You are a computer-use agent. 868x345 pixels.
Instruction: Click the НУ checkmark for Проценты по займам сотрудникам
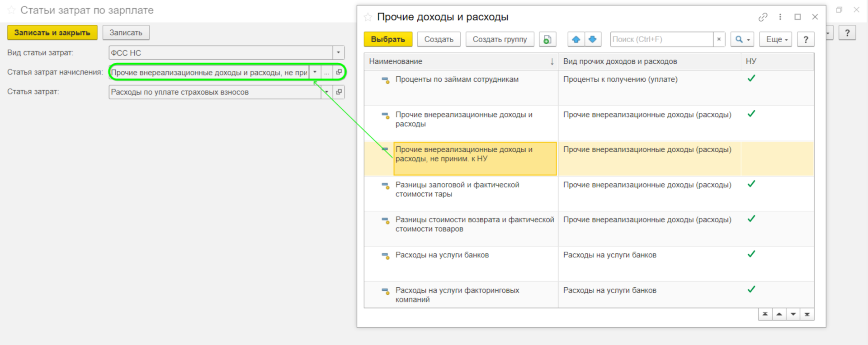tap(751, 79)
